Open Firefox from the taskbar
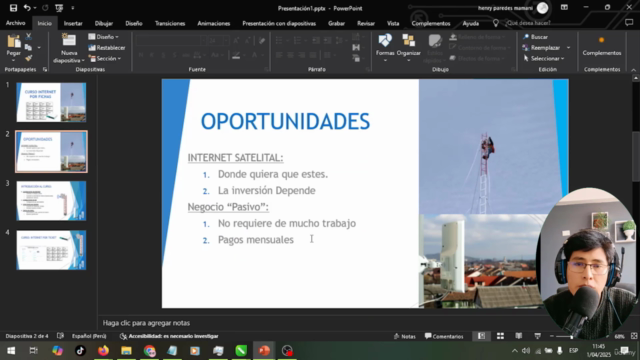This screenshot has width=640, height=360. click(x=103, y=351)
